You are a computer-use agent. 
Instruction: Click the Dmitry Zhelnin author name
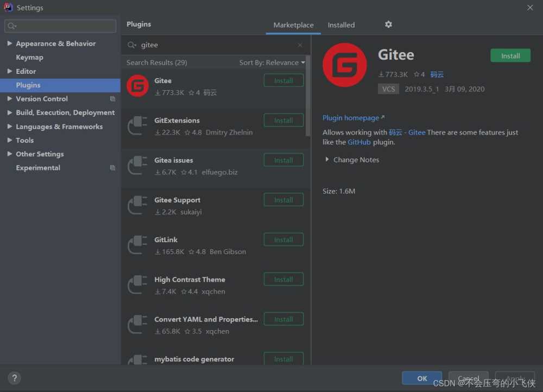(x=229, y=132)
